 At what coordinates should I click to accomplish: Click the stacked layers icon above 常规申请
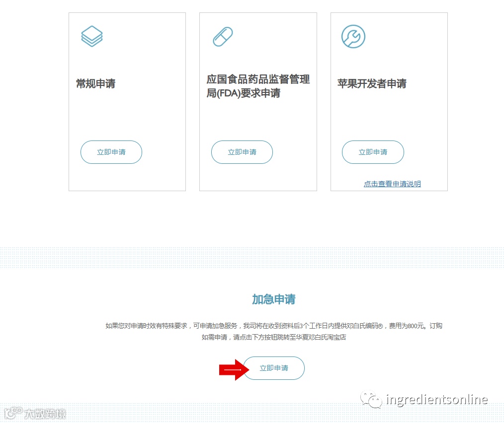92,36
